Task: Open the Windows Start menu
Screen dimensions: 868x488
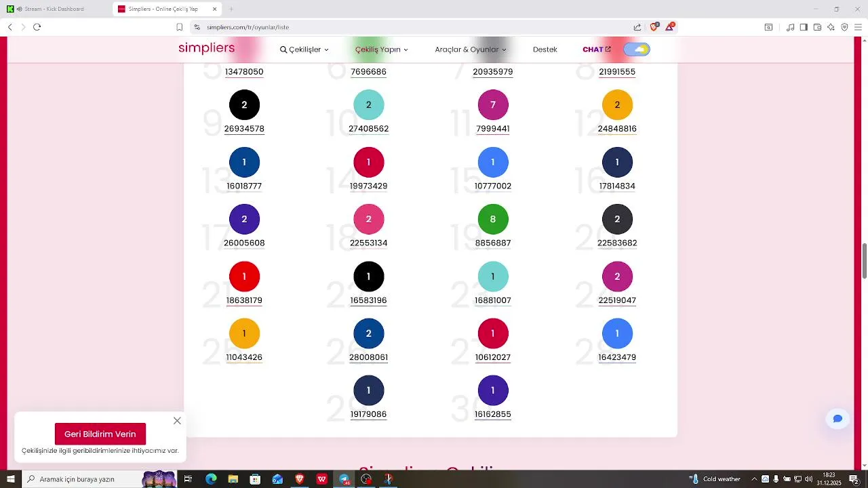Action: [10, 479]
